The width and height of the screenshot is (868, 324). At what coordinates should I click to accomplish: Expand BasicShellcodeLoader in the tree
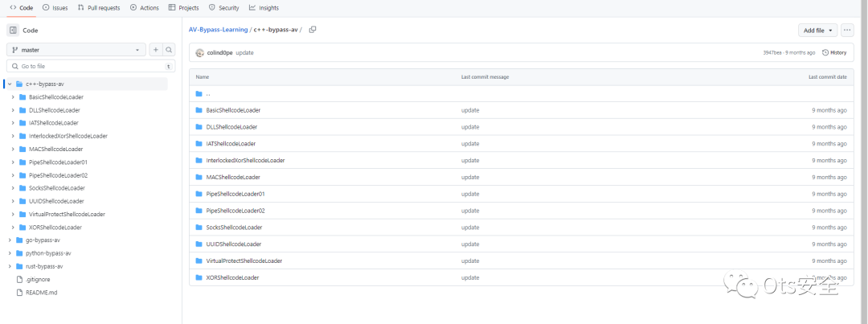pyautogui.click(x=12, y=97)
